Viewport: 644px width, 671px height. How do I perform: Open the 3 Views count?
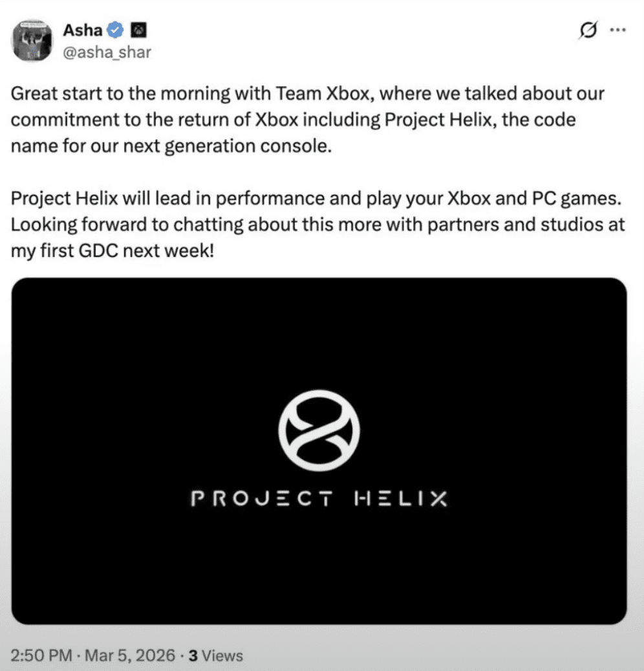[215, 655]
